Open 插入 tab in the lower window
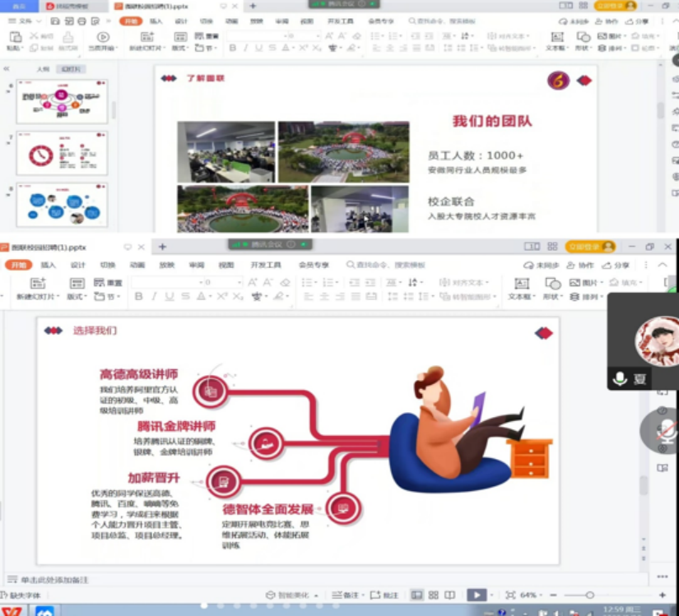 click(x=48, y=265)
